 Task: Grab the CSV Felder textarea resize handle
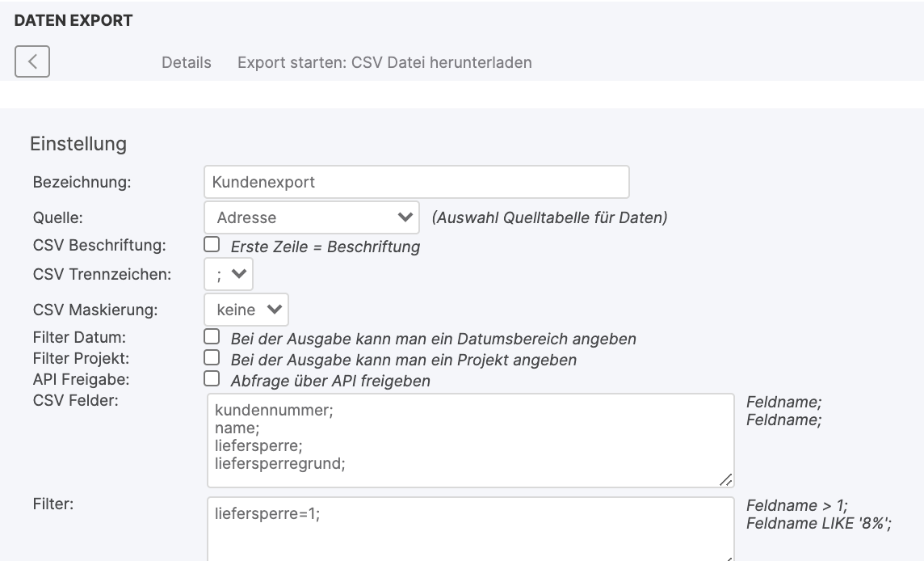coord(726,480)
